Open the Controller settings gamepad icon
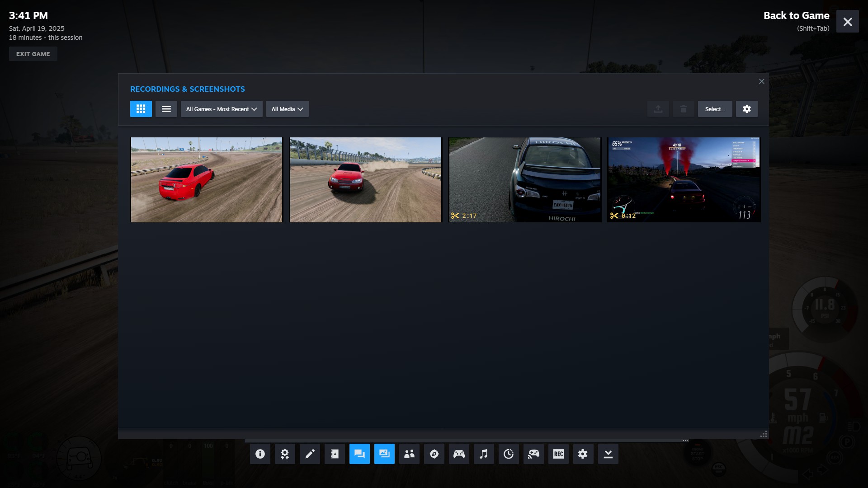Screen dimensions: 868x488 tap(459, 454)
